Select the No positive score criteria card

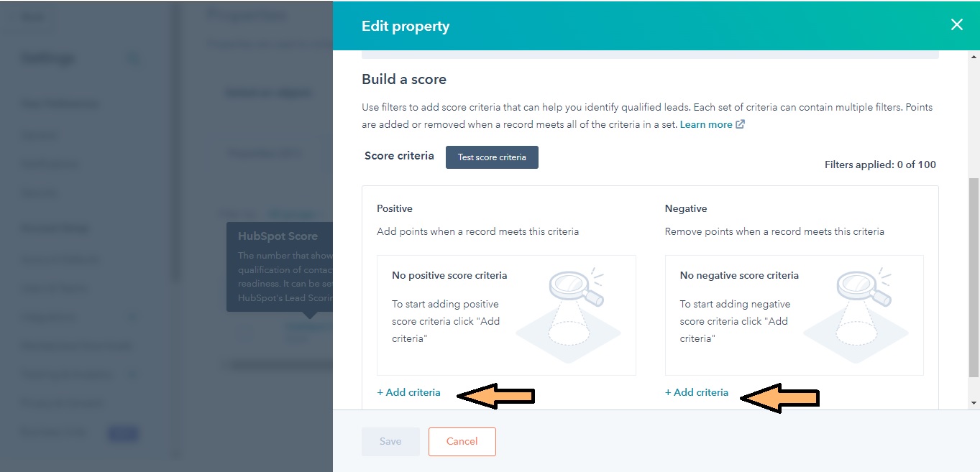pyautogui.click(x=506, y=314)
